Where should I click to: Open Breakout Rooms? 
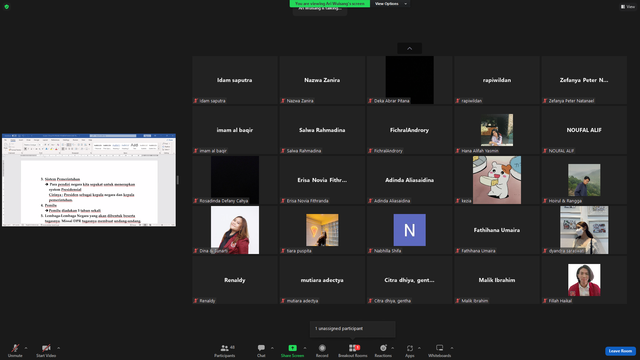pos(353,350)
